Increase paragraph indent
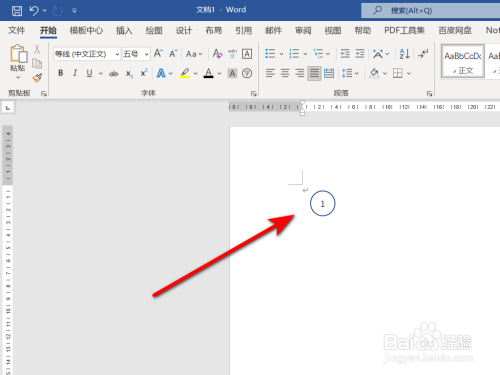Viewport: 500px width, 375px height. pyautogui.click(x=360, y=53)
